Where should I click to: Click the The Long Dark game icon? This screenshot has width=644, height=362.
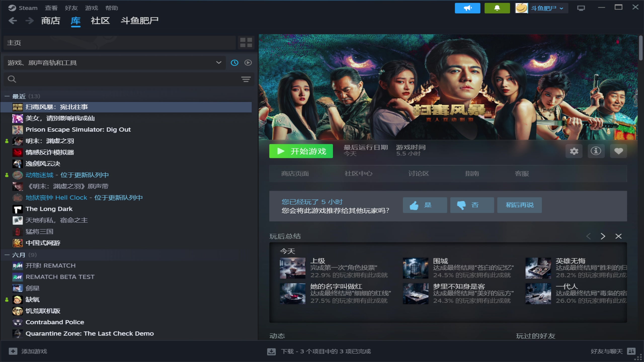(x=18, y=209)
